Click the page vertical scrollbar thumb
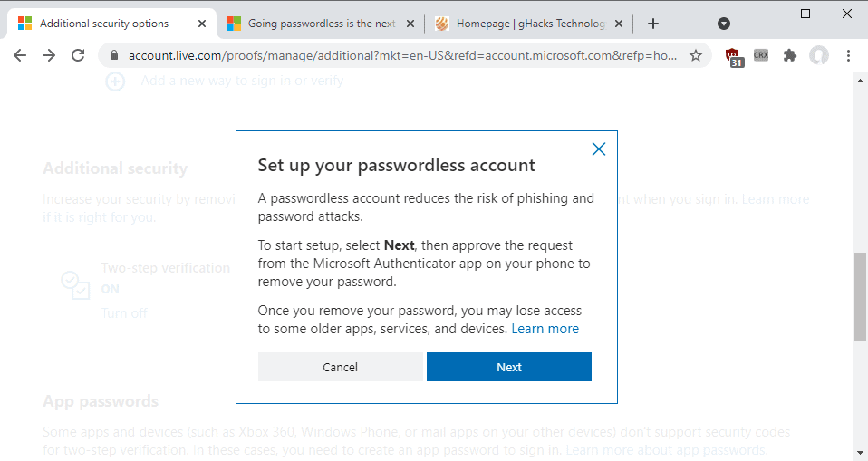868x461 pixels. [x=860, y=297]
